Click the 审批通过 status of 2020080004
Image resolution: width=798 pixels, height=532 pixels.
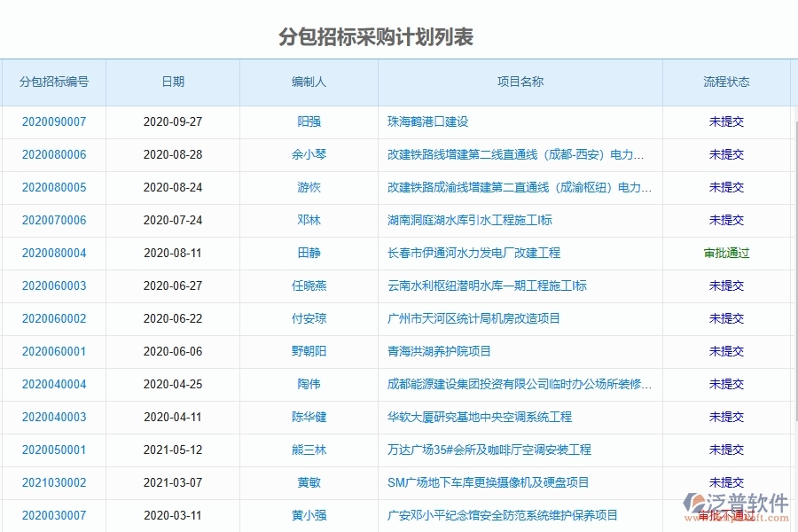[x=729, y=253]
